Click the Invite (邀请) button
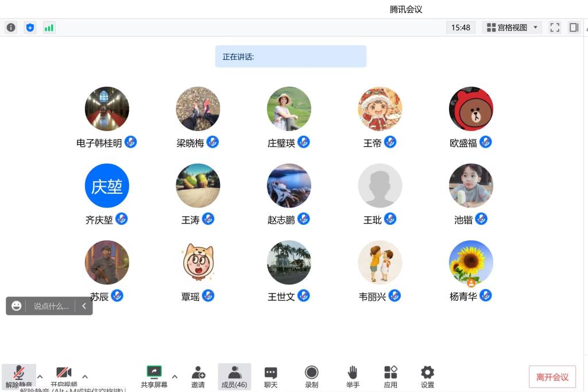 tap(198, 376)
